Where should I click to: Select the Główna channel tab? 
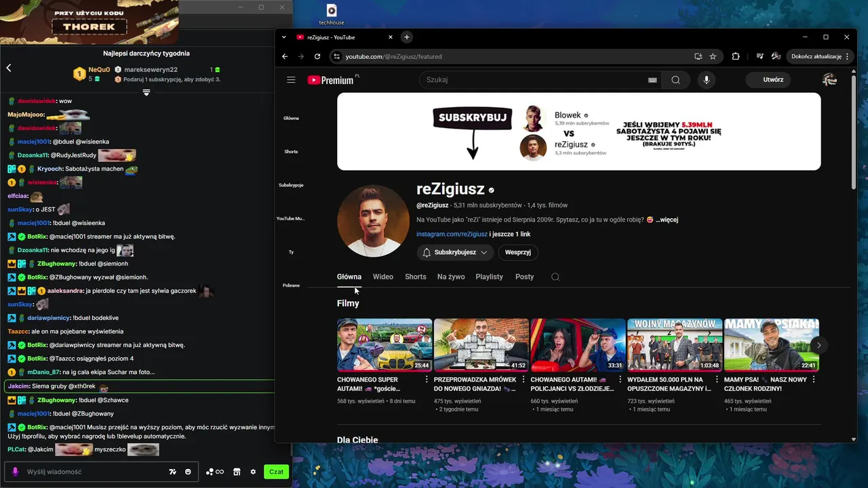tap(349, 277)
